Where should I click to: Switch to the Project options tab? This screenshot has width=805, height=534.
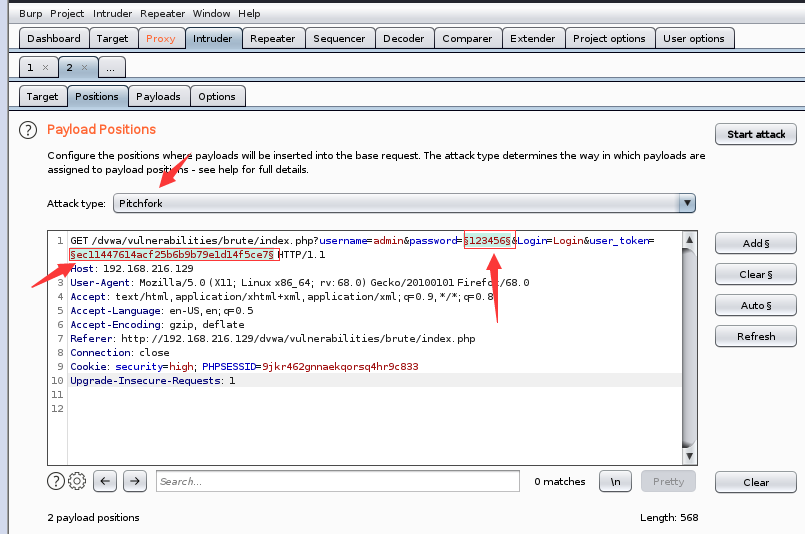(x=609, y=39)
